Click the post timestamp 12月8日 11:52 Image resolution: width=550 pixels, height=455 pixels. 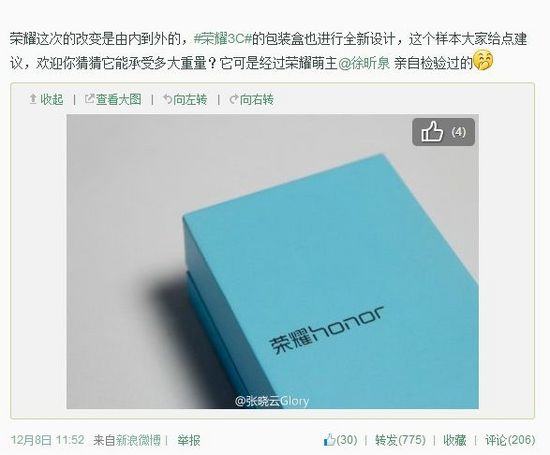point(48,440)
